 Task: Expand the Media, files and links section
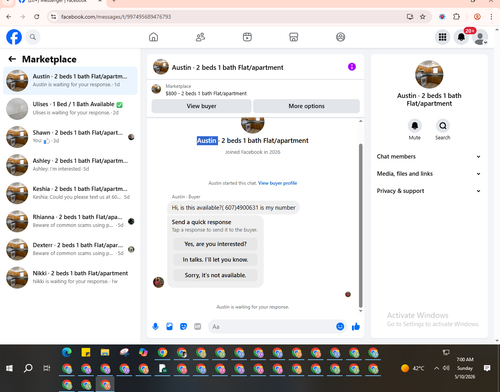(429, 174)
